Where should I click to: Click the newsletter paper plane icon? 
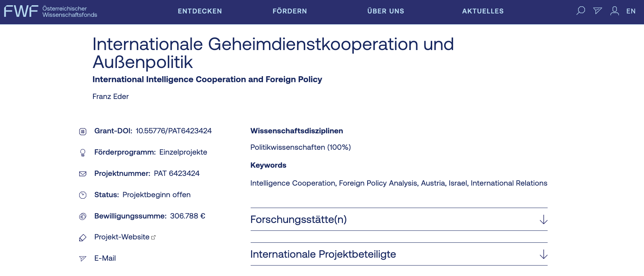[x=598, y=11]
